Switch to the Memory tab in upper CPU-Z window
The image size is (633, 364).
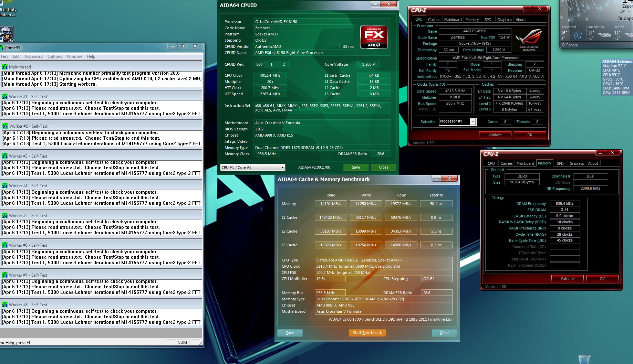tap(472, 20)
